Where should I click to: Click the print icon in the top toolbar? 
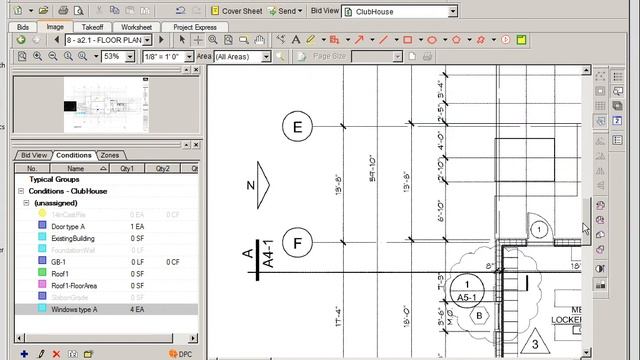coord(63,11)
